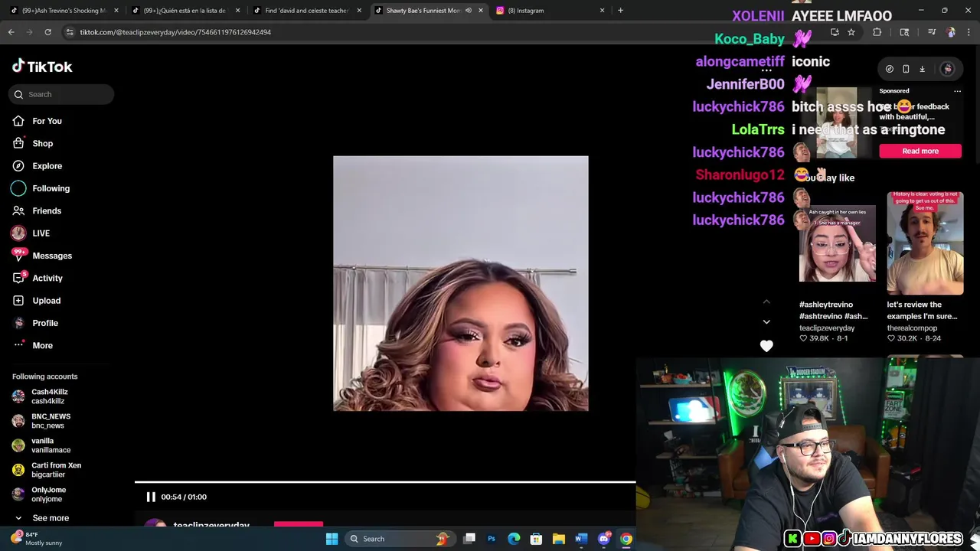980x551 pixels.
Task: Click the install app icon in address bar
Action: point(835,32)
